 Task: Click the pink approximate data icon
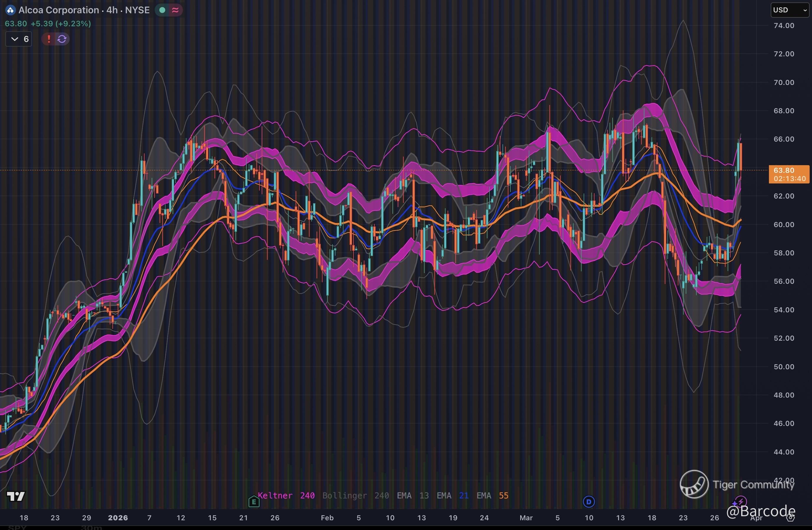pyautogui.click(x=175, y=10)
